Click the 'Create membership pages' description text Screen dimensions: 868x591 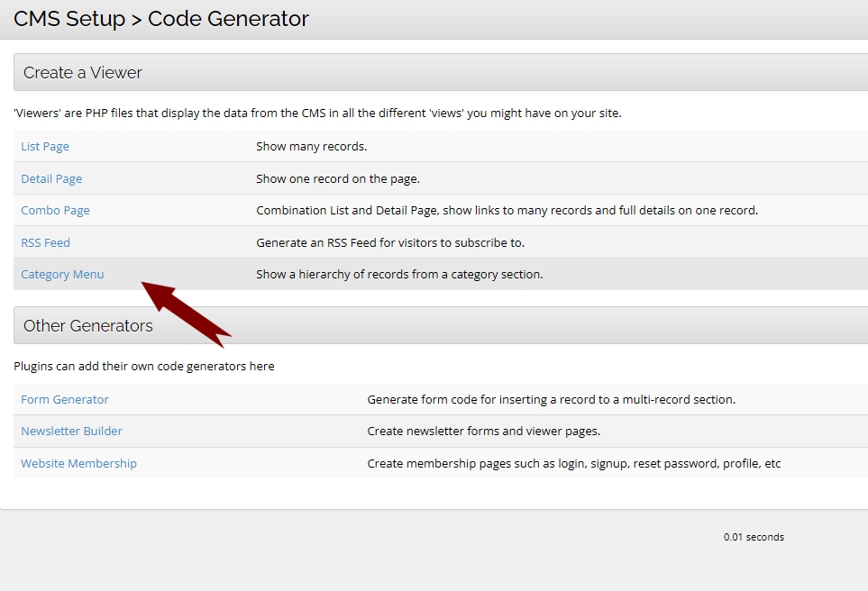click(x=573, y=463)
